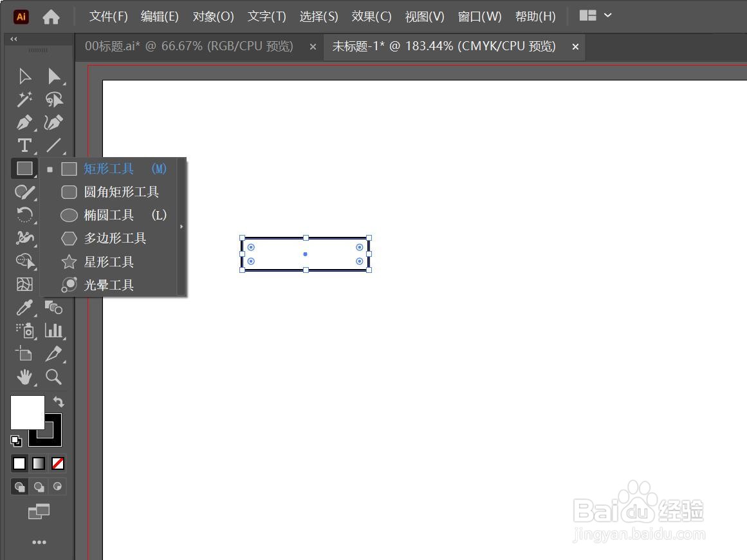Screen dimensions: 747x560
Task: Open the Home screen icon
Action: (x=51, y=17)
